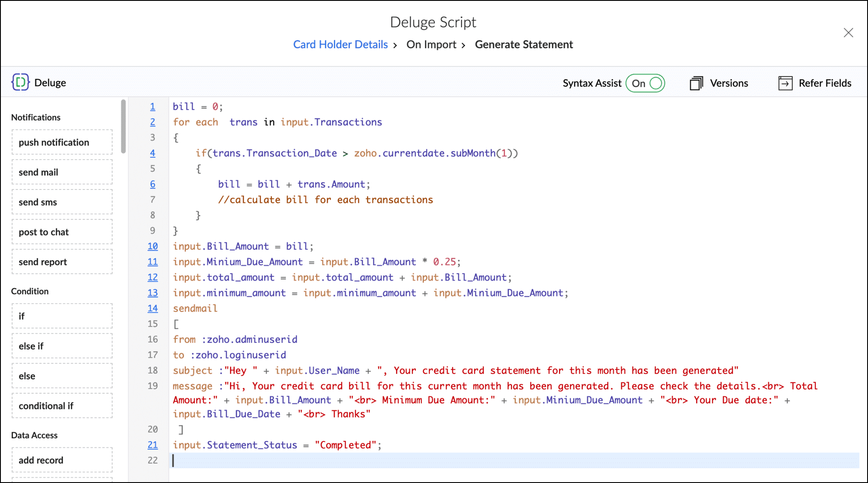Click the 'bill = 0;' code line

(x=198, y=107)
